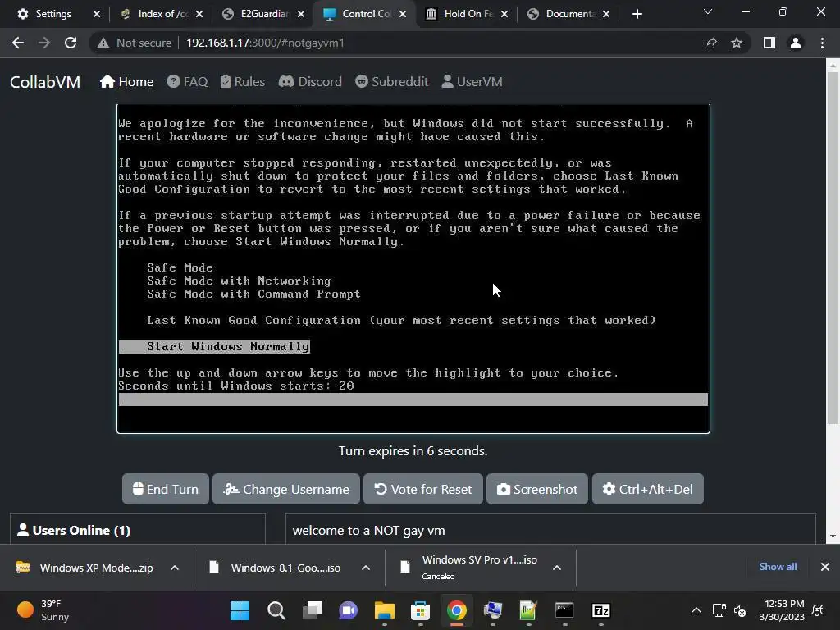Open the weather widget
Viewport: 840px width, 630px height.
(x=44, y=610)
